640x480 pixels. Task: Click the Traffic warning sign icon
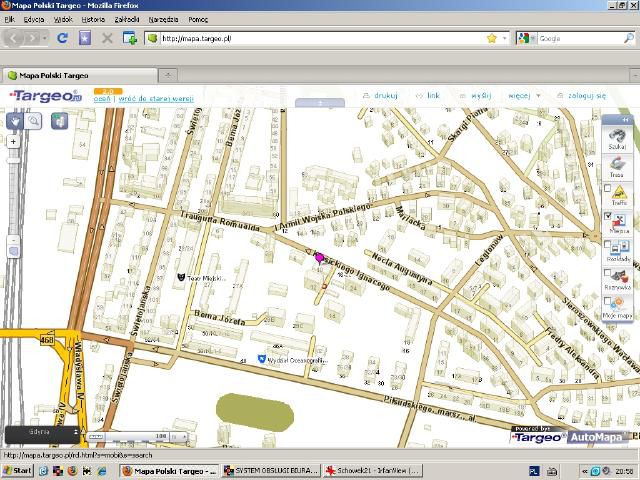(x=620, y=192)
